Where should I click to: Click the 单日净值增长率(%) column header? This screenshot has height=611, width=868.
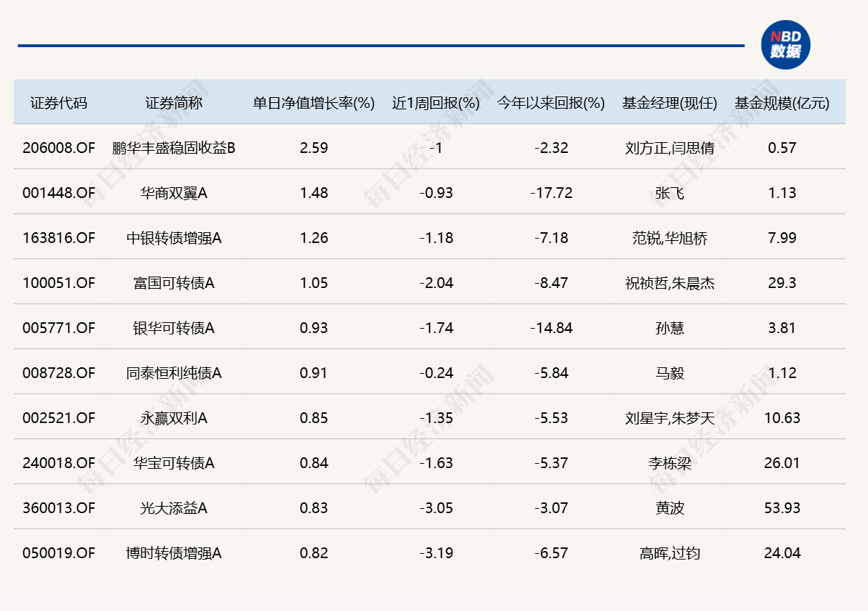pyautogui.click(x=314, y=103)
